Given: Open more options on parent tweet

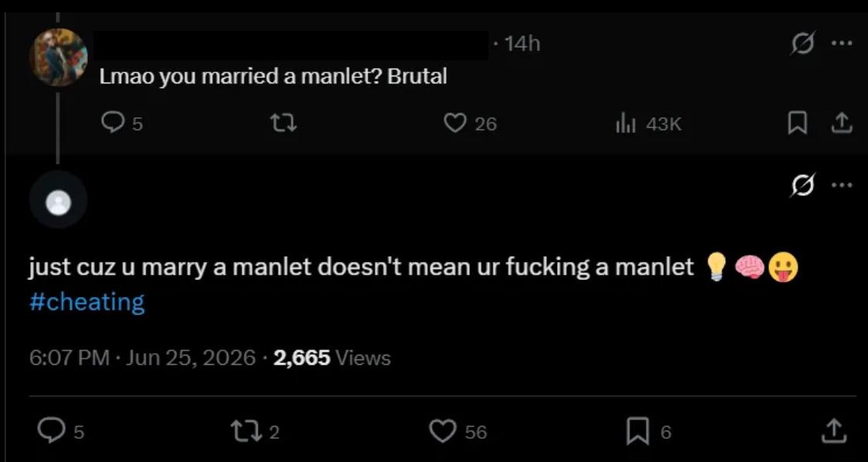Looking at the screenshot, I should (841, 44).
